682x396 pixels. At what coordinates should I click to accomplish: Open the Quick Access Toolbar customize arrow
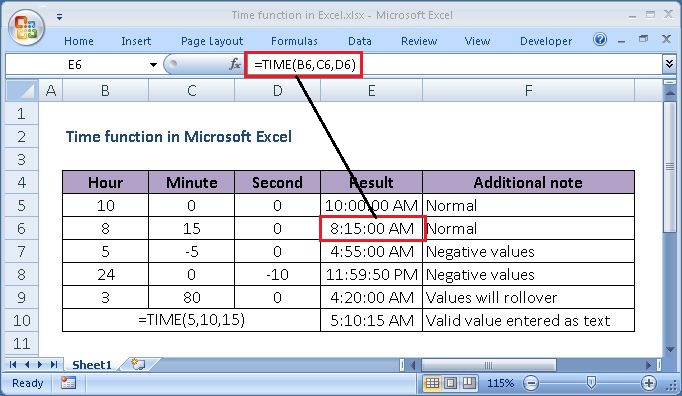(x=59, y=17)
